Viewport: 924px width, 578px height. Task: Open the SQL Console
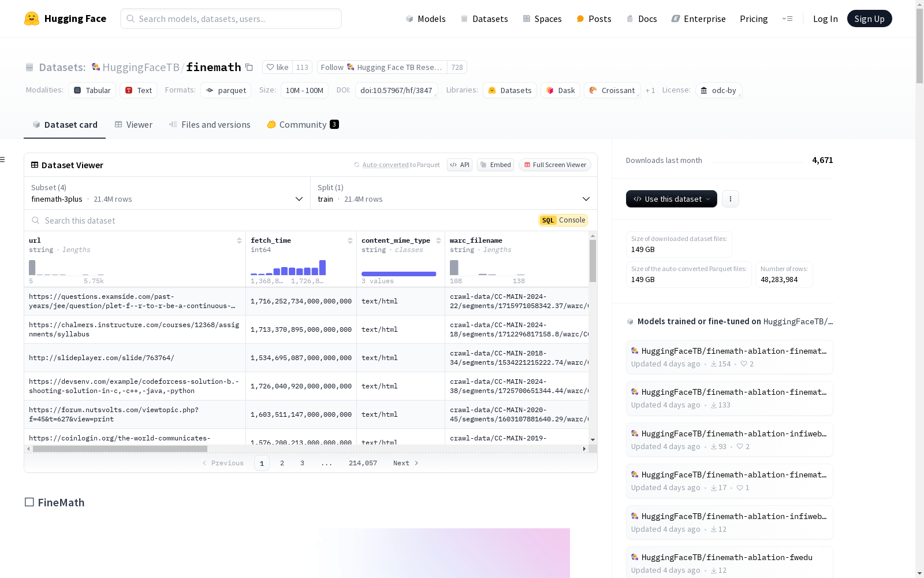point(564,220)
